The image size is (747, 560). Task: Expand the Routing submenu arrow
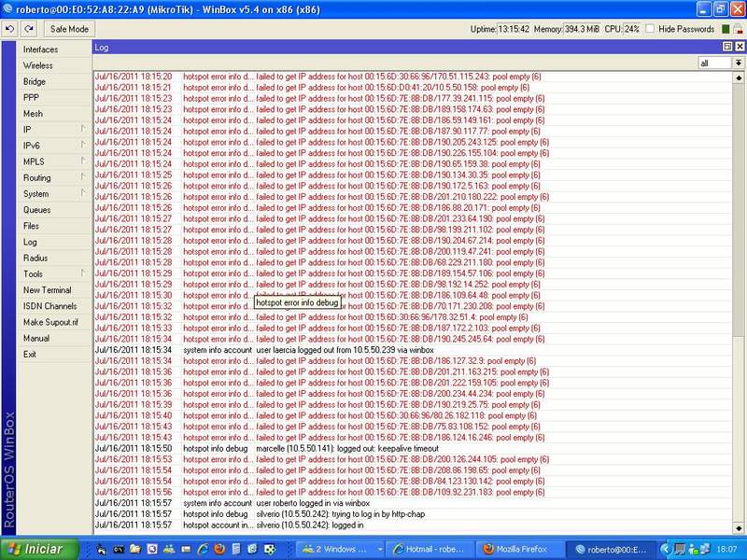pos(83,177)
